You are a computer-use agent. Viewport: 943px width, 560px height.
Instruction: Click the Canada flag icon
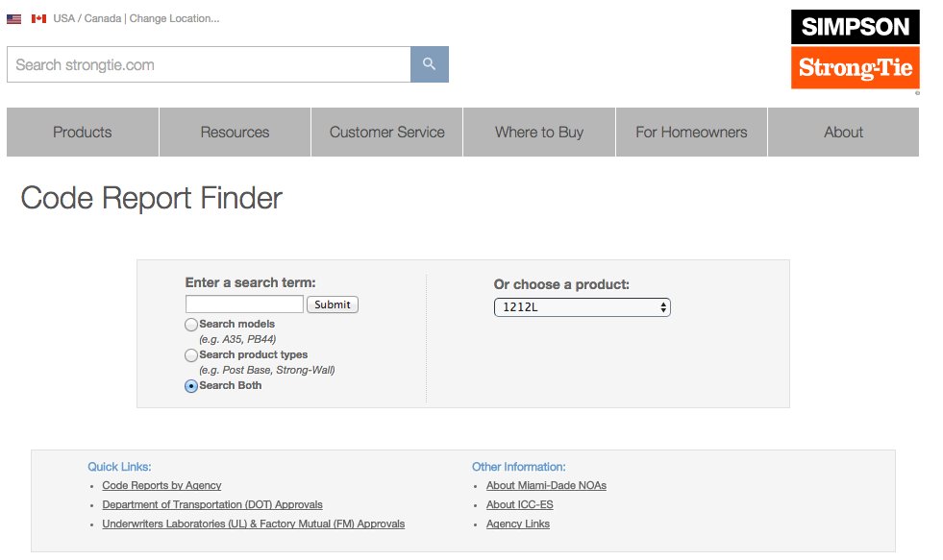tap(39, 18)
